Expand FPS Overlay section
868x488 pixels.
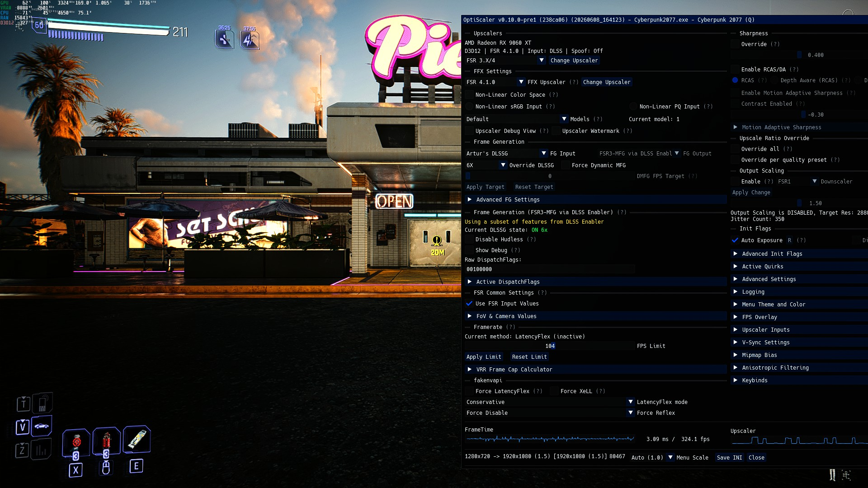[x=799, y=317]
